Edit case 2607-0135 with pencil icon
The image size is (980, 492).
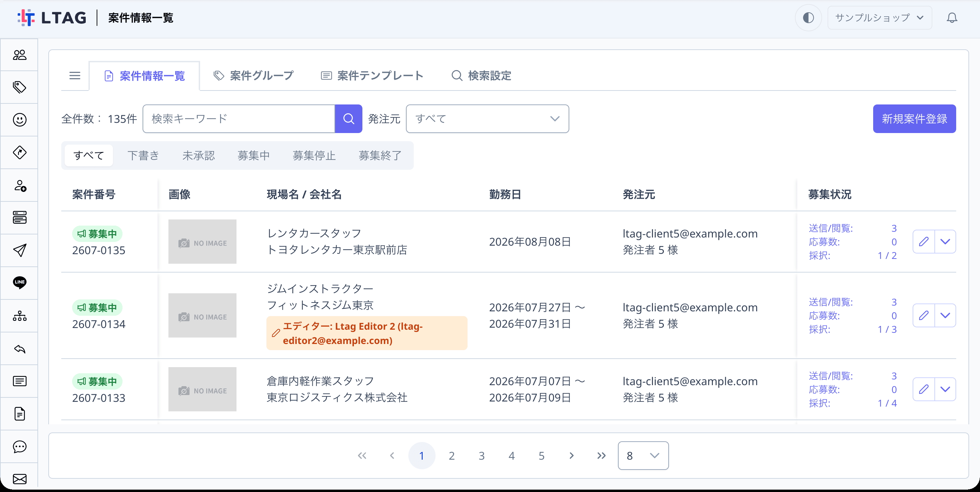tap(924, 242)
